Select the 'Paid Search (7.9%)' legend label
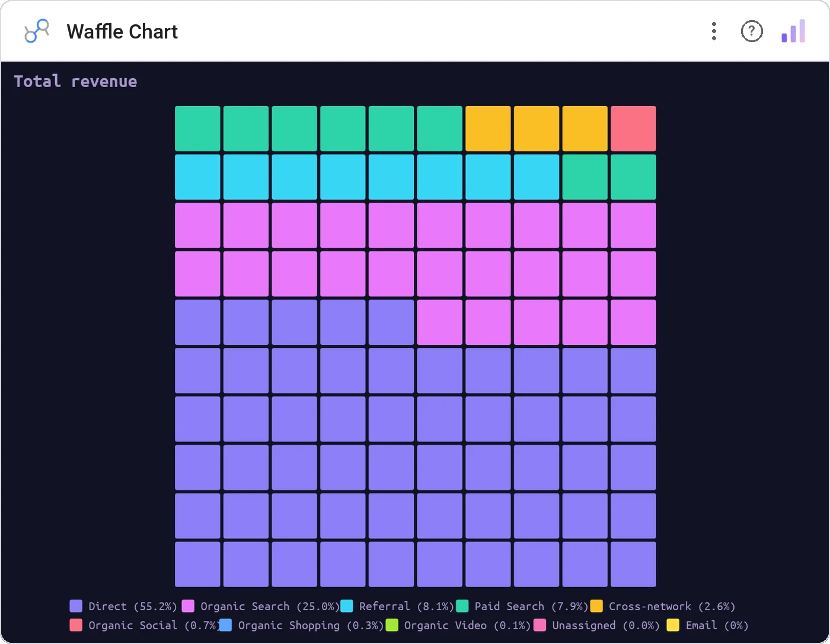The image size is (830, 644). pyautogui.click(x=532, y=606)
